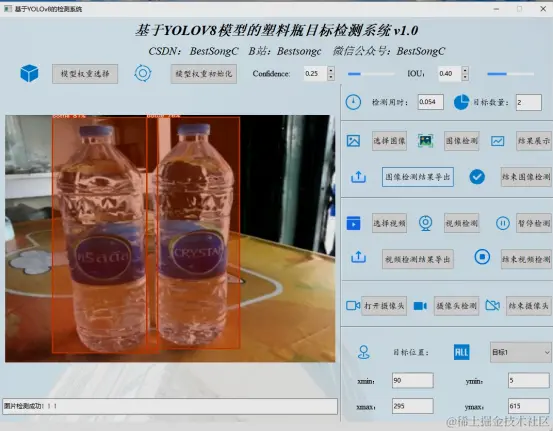Click the 结果展示 button

tap(534, 141)
